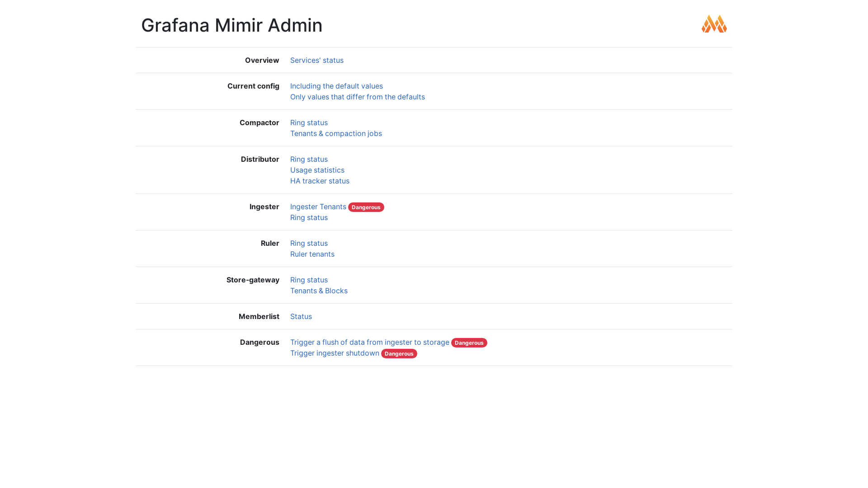Open config including the default values
This screenshot has width=868, height=488.
click(x=336, y=86)
